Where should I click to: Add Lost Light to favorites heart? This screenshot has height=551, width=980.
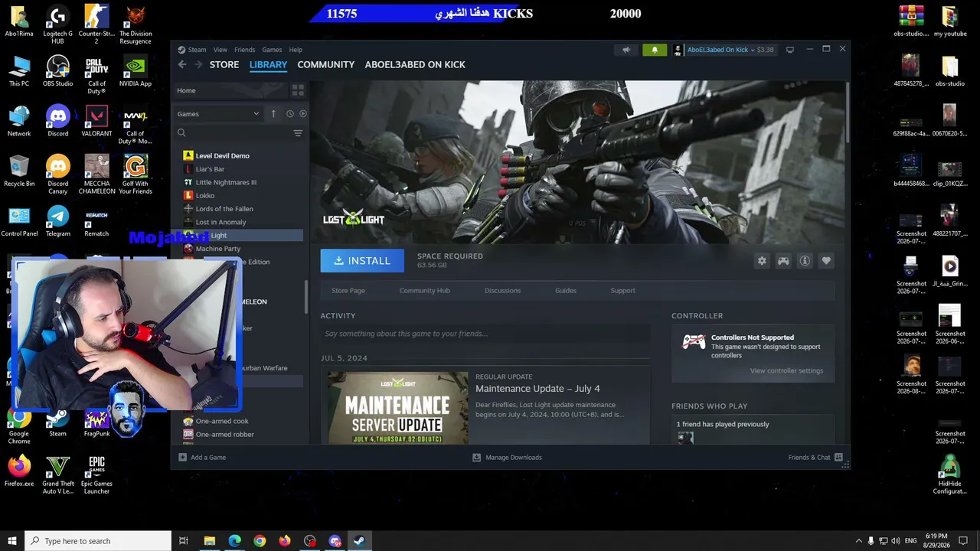(x=826, y=261)
